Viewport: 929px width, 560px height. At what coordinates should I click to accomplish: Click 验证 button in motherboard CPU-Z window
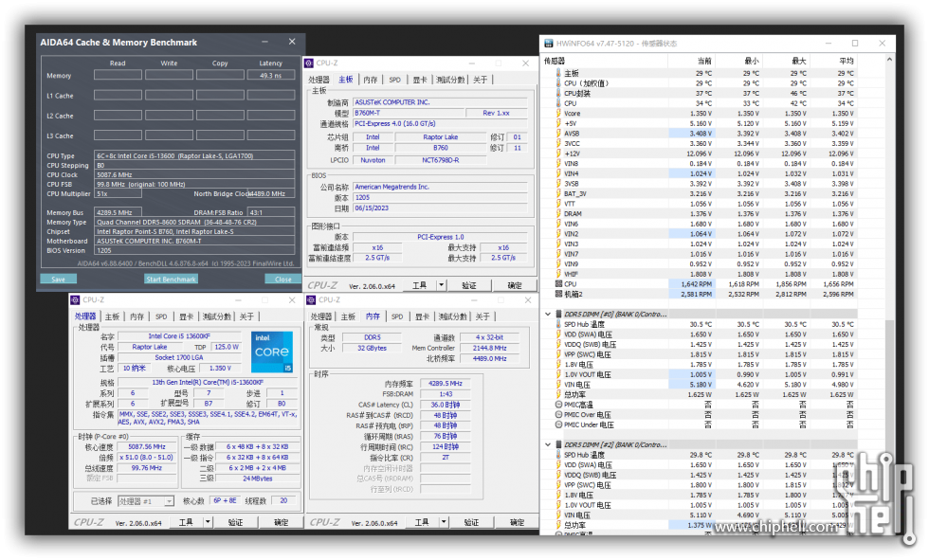tap(469, 285)
